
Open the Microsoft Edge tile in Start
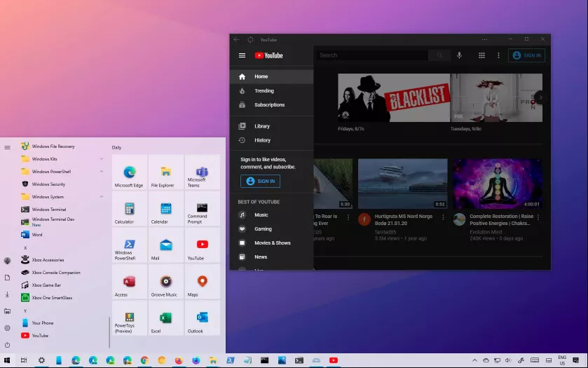pos(130,172)
